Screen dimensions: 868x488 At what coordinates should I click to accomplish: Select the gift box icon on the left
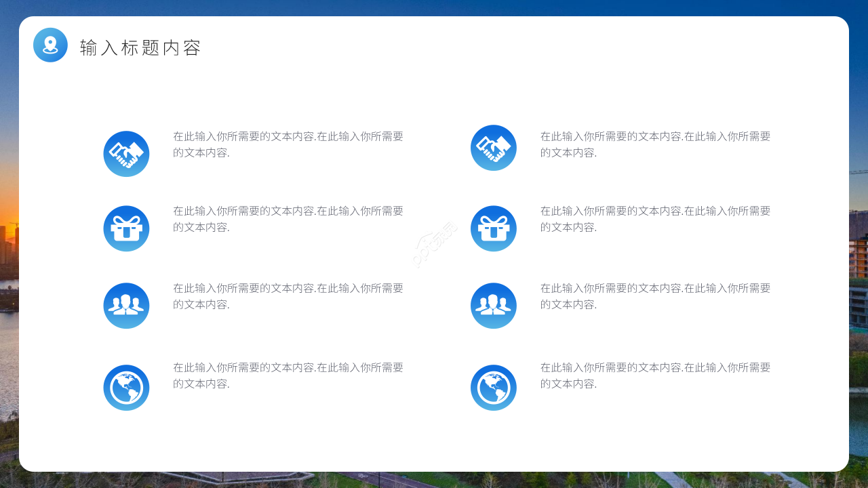[x=126, y=228]
